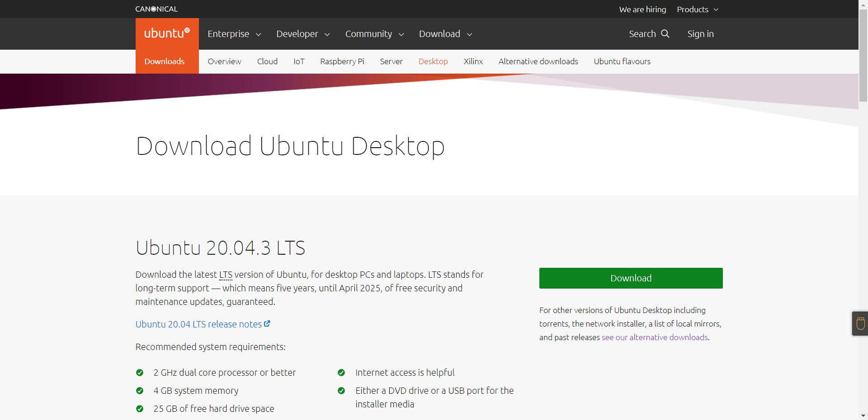Click the Ubuntu 20.04.3 LTS heading

[x=221, y=248]
